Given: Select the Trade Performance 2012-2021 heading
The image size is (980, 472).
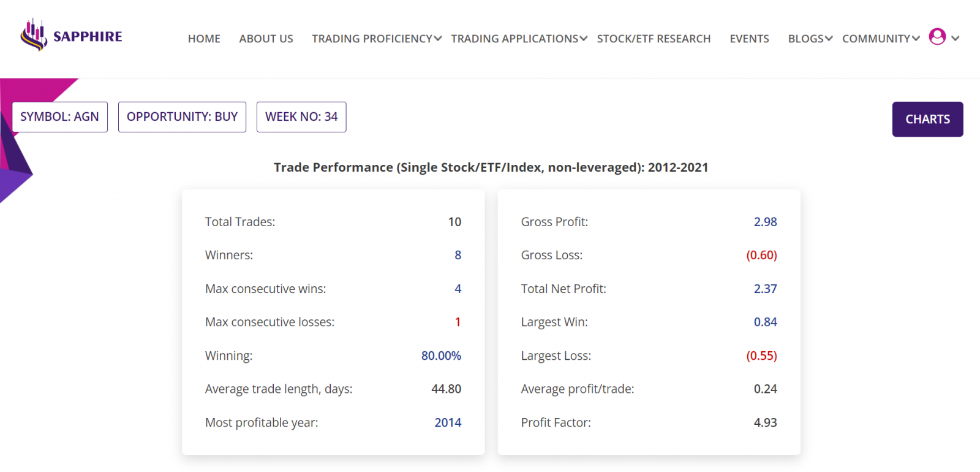Looking at the screenshot, I should 491,167.
